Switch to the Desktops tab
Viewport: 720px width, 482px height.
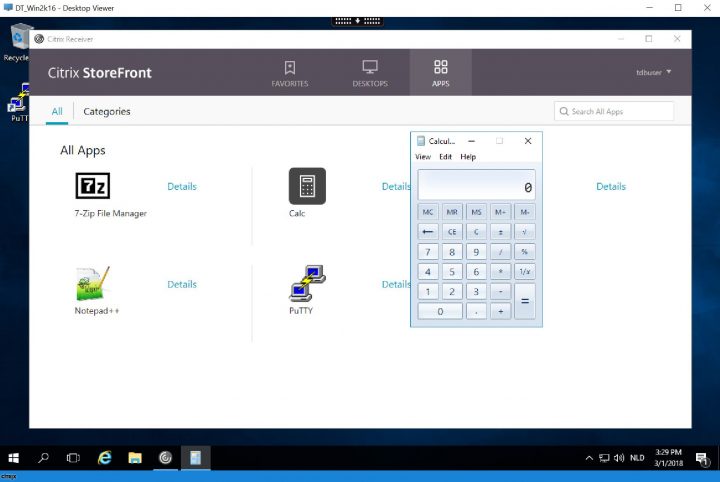[369, 73]
